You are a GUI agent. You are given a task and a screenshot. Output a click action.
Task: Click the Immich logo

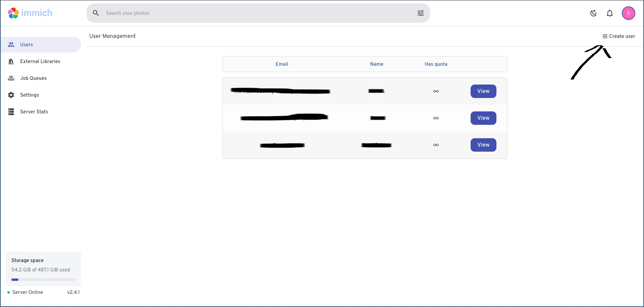click(30, 13)
